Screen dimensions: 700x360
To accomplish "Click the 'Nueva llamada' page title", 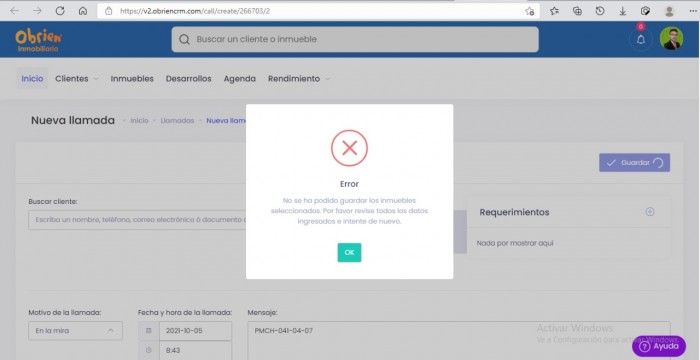I will coord(73,120).
